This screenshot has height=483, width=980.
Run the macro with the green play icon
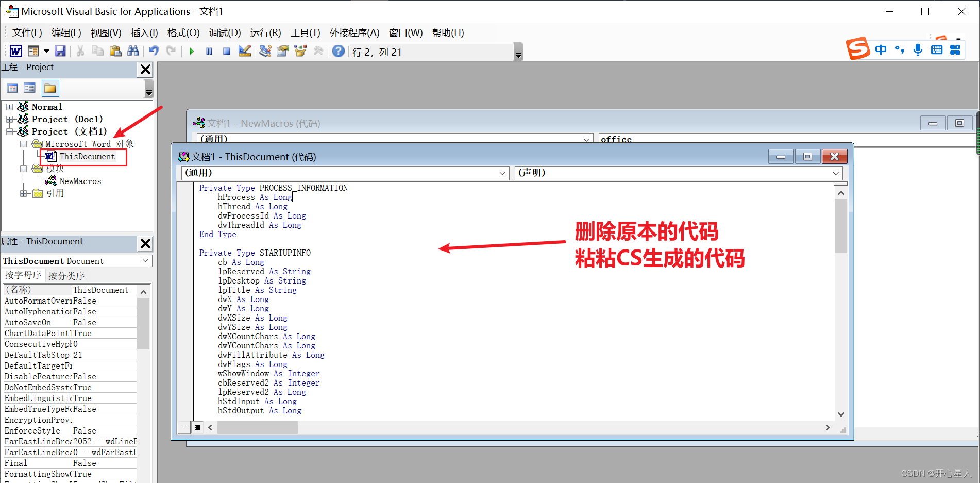click(192, 51)
